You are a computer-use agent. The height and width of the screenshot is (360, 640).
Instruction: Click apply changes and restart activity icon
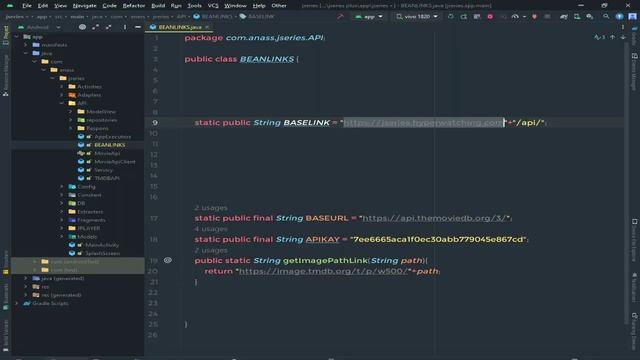pos(464,17)
